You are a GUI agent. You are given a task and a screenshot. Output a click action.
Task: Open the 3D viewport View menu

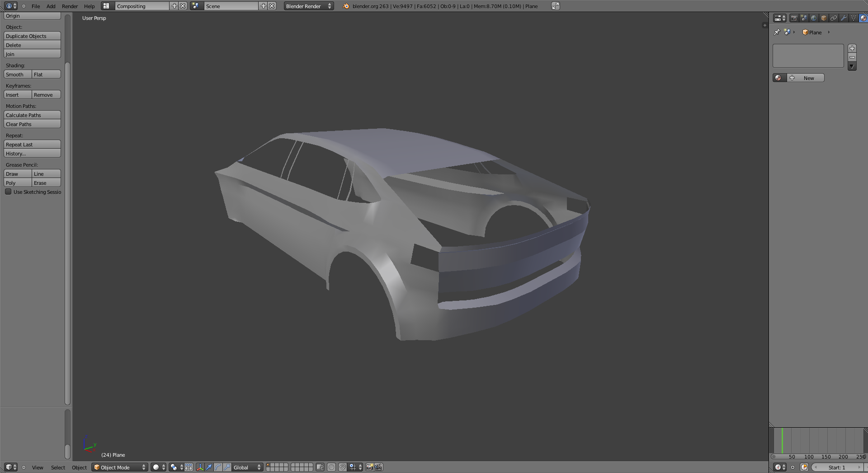click(x=38, y=468)
